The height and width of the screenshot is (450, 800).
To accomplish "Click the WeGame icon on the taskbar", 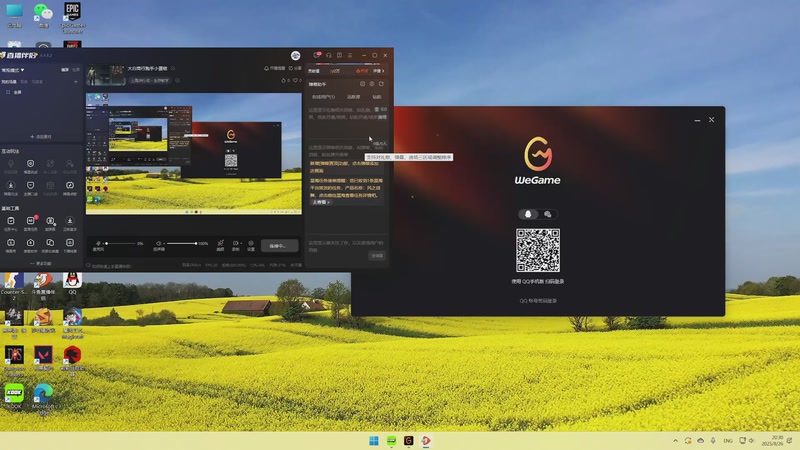I will (409, 441).
